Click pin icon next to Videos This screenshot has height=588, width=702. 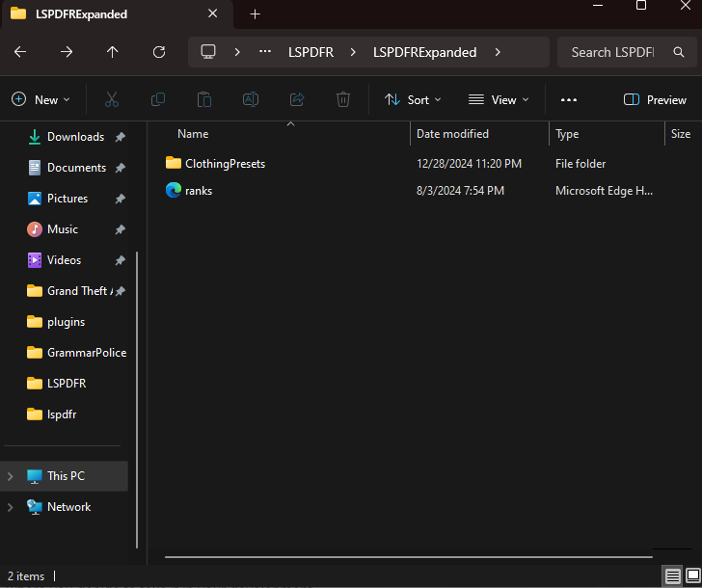pyautogui.click(x=120, y=260)
